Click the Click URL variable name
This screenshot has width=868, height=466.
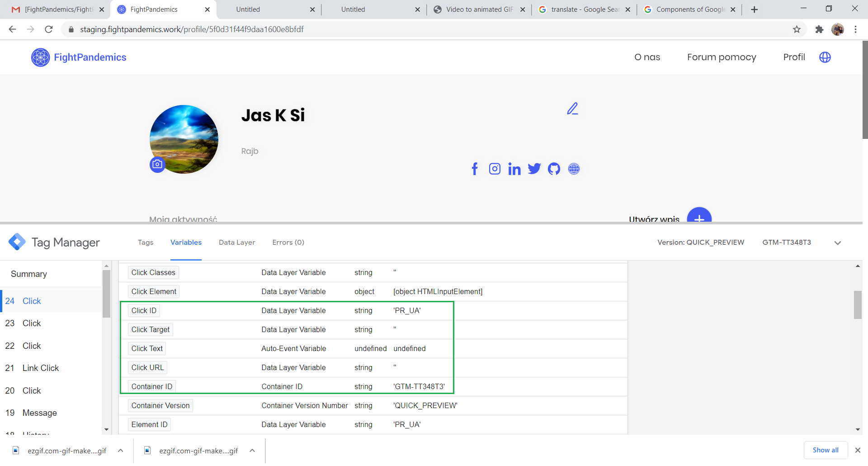(x=147, y=367)
